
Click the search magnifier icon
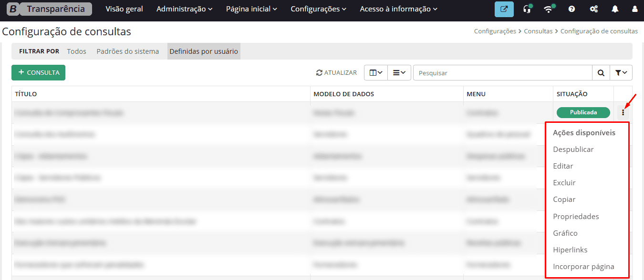(x=601, y=72)
